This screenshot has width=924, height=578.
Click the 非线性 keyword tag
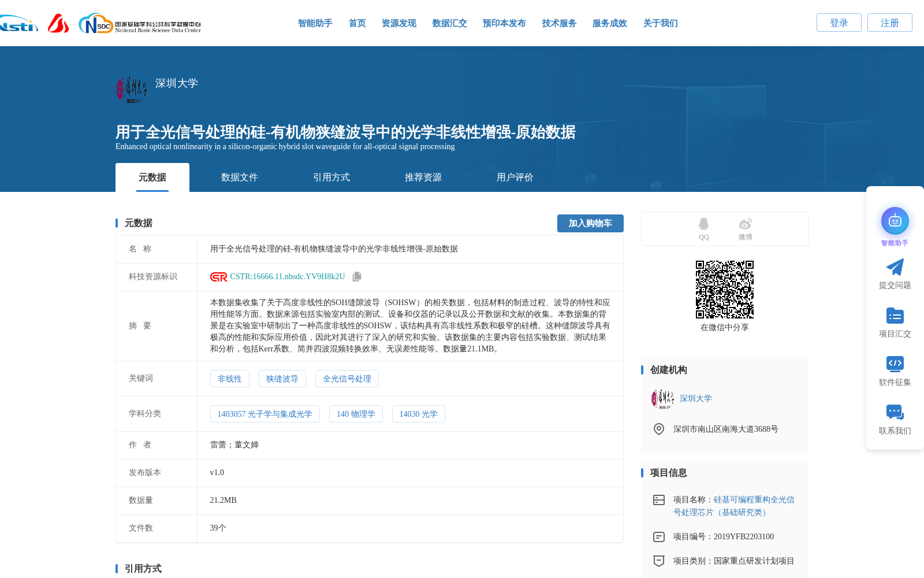pyautogui.click(x=230, y=379)
